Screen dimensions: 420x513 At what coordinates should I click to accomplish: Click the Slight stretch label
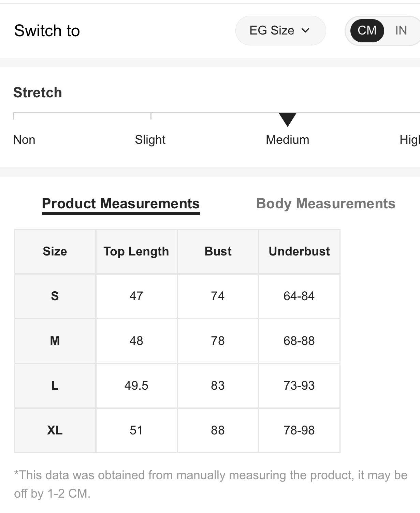[150, 140]
